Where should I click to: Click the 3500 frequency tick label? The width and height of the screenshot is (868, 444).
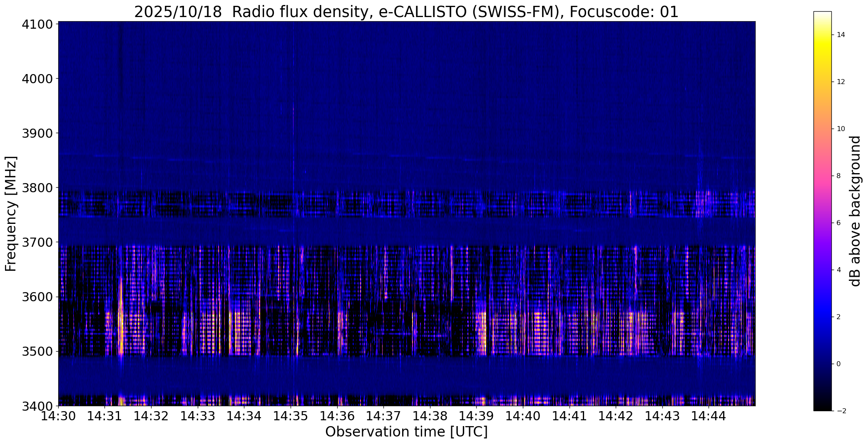(x=37, y=352)
